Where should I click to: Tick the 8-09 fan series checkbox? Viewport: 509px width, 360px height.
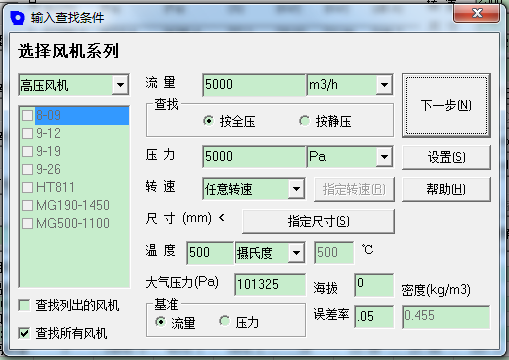click(x=27, y=116)
